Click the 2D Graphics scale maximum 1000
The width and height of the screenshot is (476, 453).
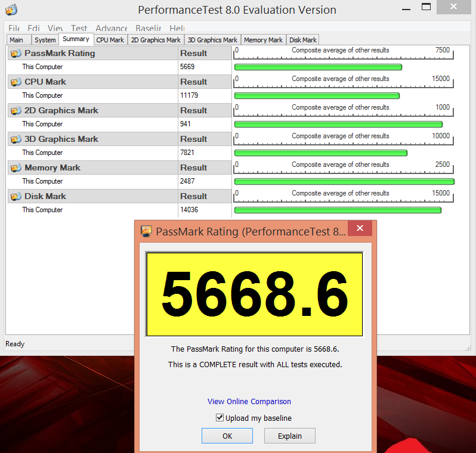(x=443, y=107)
